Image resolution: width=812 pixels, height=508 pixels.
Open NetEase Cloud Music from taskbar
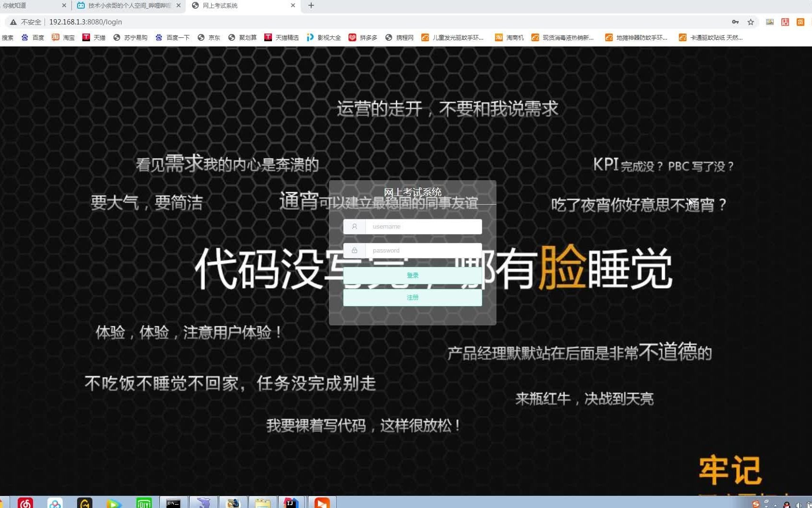(x=25, y=503)
